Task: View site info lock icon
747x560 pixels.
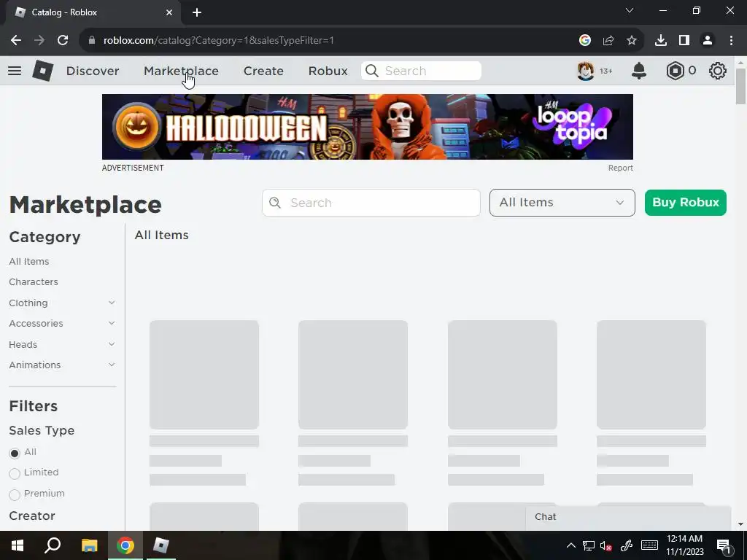Action: (92, 41)
